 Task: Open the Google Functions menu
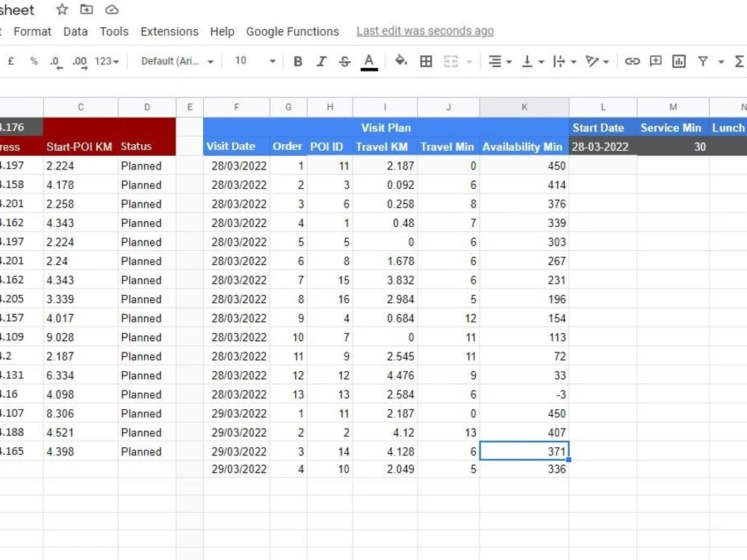(293, 31)
